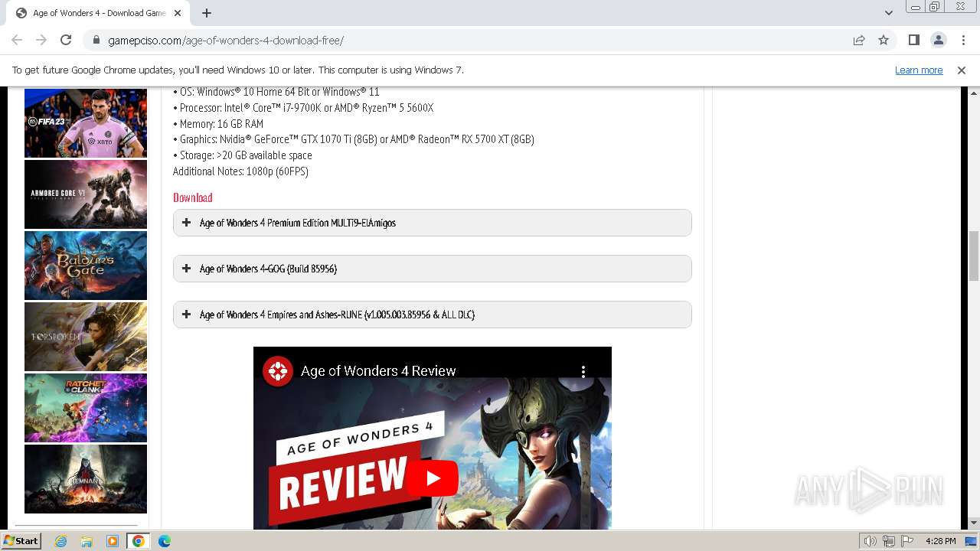The height and width of the screenshot is (551, 980).
Task: View site information lock icon
Action: [96, 40]
